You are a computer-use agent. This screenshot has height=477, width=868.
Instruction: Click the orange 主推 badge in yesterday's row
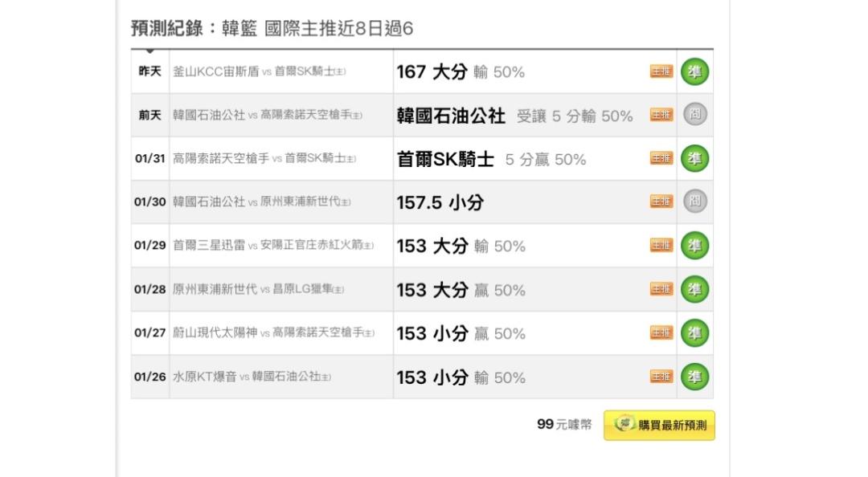tap(661, 72)
